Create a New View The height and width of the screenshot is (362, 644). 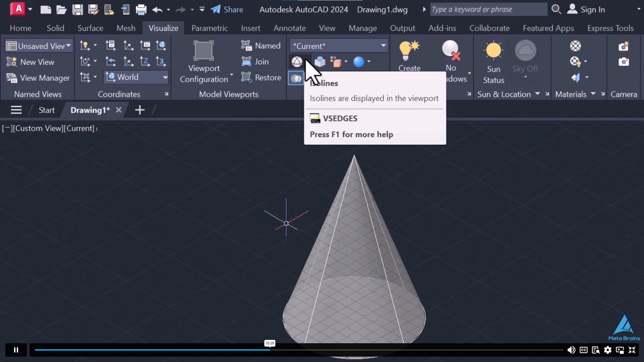31,62
